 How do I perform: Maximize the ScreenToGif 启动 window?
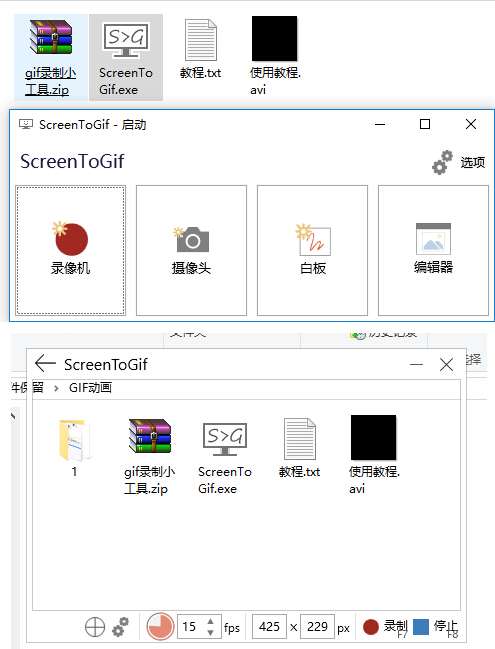pyautogui.click(x=425, y=124)
